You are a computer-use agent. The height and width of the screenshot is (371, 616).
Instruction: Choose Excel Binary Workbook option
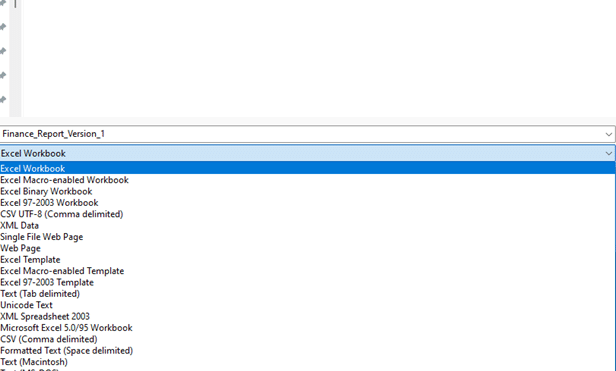point(308,191)
